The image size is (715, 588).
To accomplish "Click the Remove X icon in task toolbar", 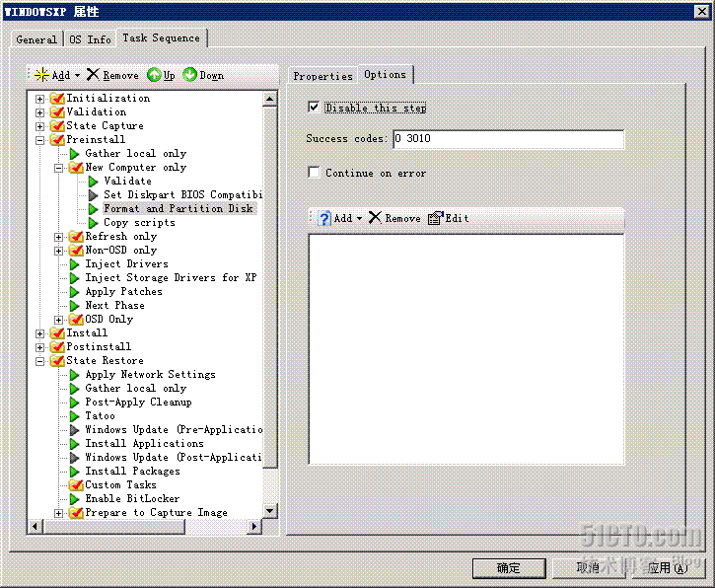I will [x=93, y=74].
